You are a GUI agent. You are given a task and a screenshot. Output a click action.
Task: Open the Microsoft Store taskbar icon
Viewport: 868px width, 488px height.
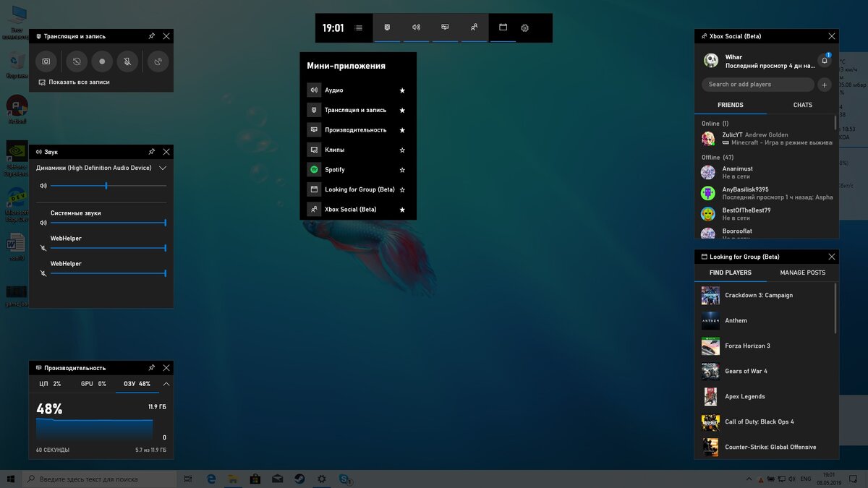(x=255, y=479)
